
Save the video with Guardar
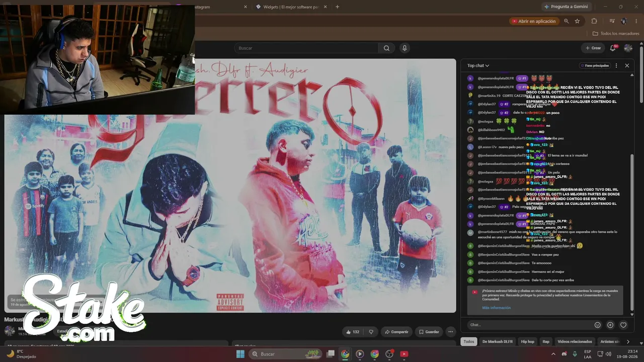pos(429,332)
